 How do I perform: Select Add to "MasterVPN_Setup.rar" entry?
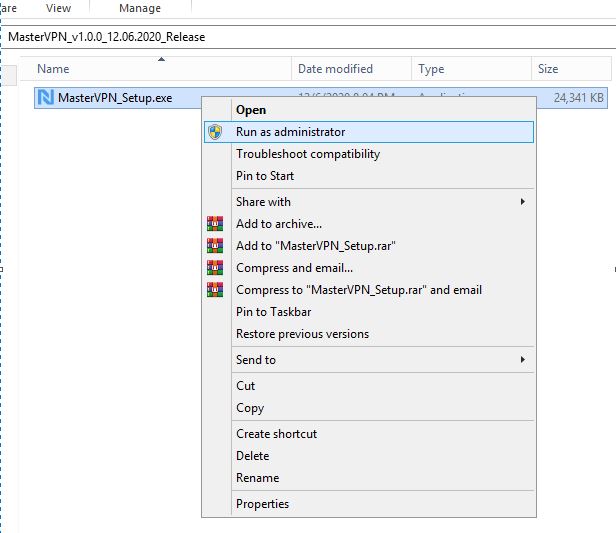[369, 245]
